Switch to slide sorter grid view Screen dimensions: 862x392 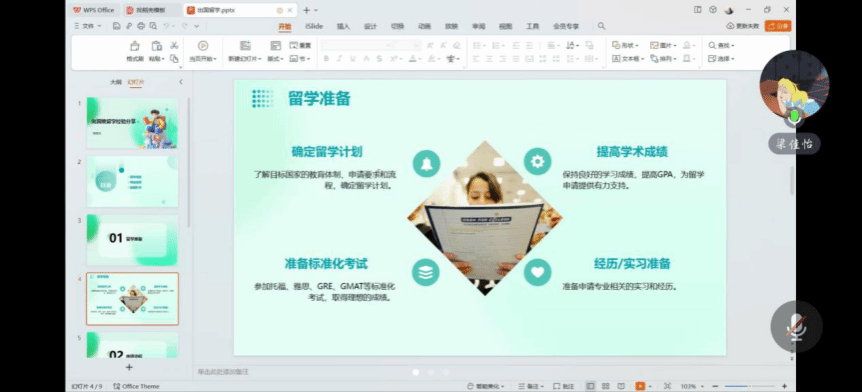(x=605, y=386)
